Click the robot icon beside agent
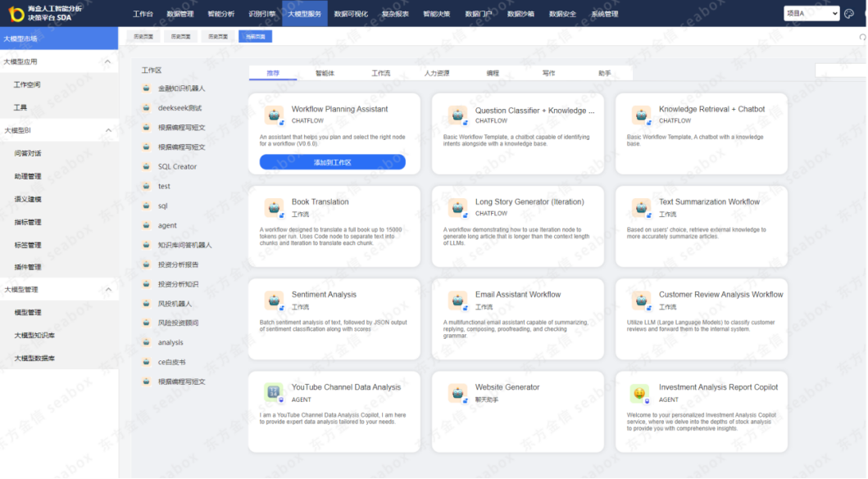Screen dimensions: 868x479 point(146,225)
